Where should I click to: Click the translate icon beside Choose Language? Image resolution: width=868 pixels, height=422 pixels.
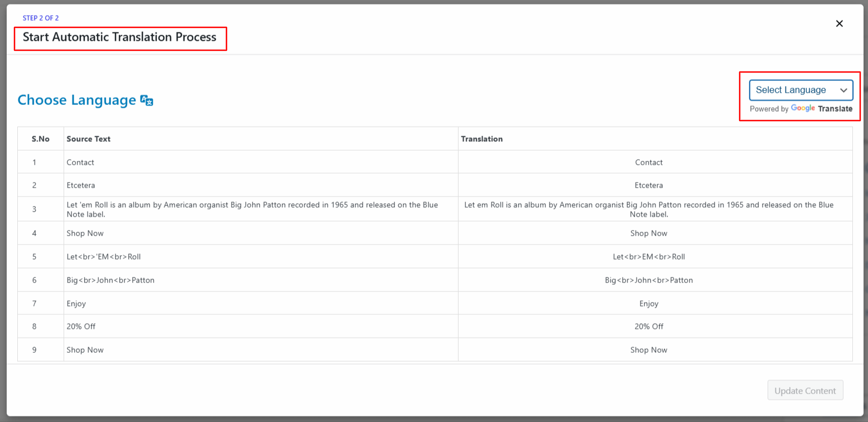147,100
